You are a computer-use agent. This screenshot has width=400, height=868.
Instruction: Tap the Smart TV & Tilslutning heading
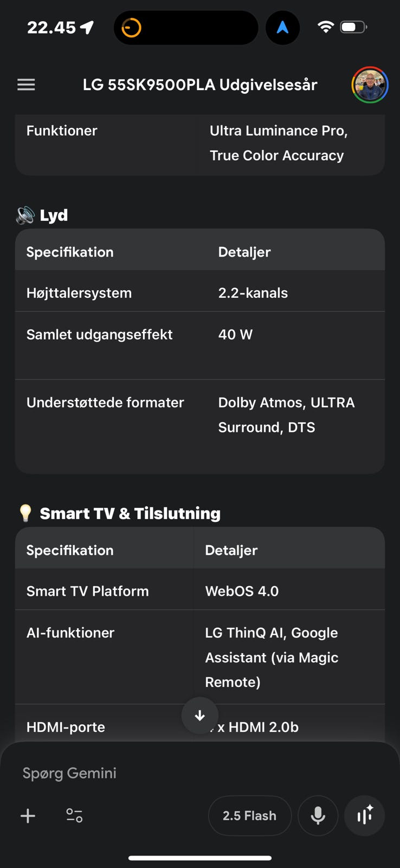point(130,513)
